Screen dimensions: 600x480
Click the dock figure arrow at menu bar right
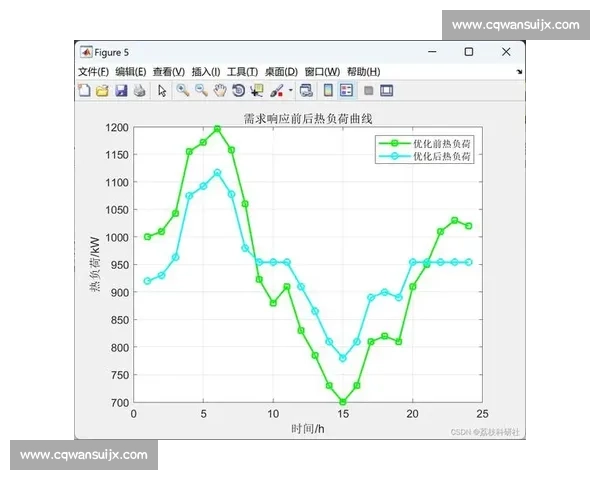point(519,72)
